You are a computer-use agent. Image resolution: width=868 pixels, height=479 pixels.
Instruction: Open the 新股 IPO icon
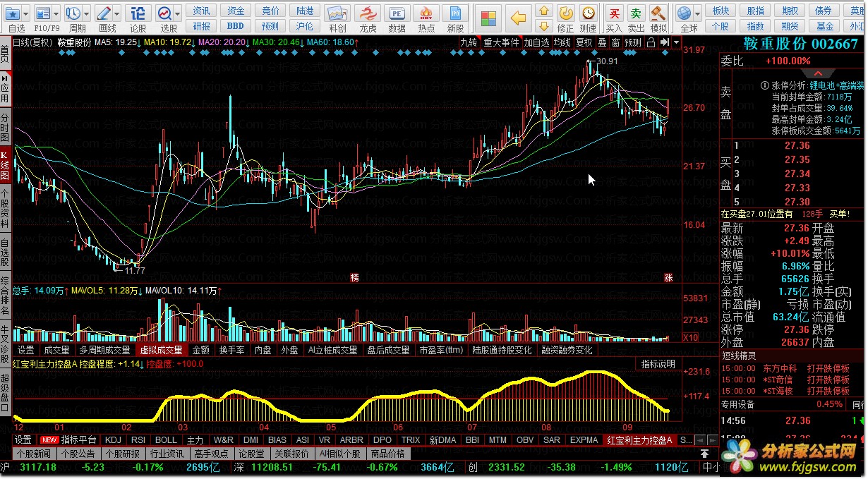click(455, 13)
